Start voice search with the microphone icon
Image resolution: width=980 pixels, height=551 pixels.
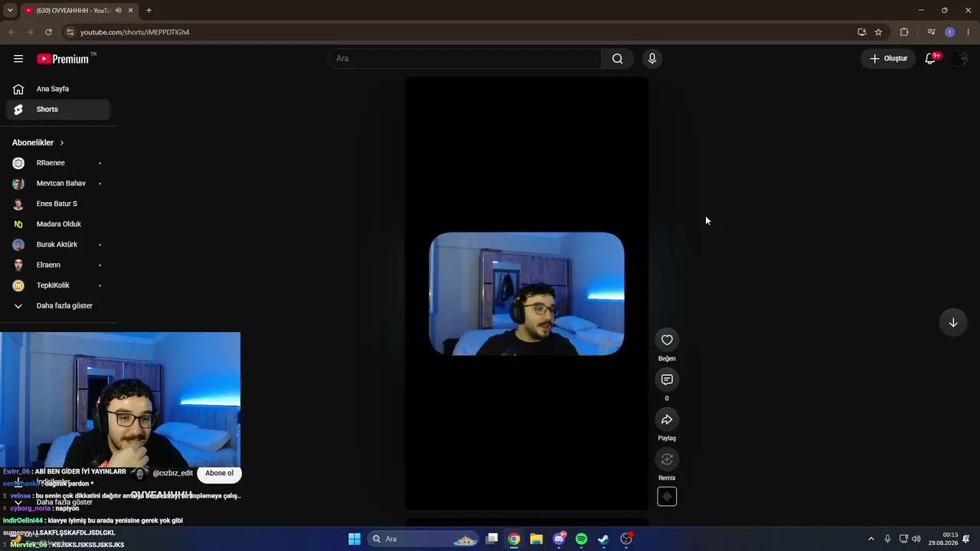[652, 59]
